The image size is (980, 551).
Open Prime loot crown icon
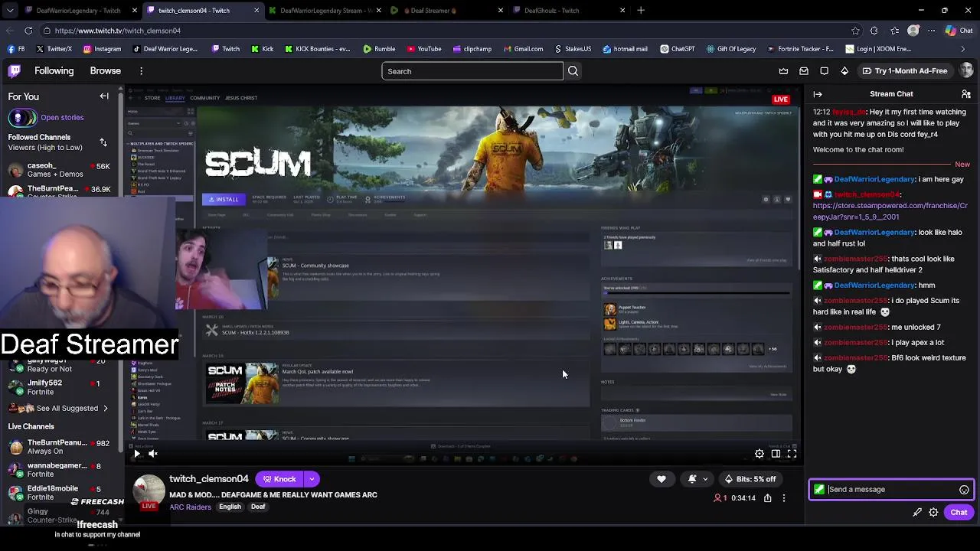[x=783, y=71]
